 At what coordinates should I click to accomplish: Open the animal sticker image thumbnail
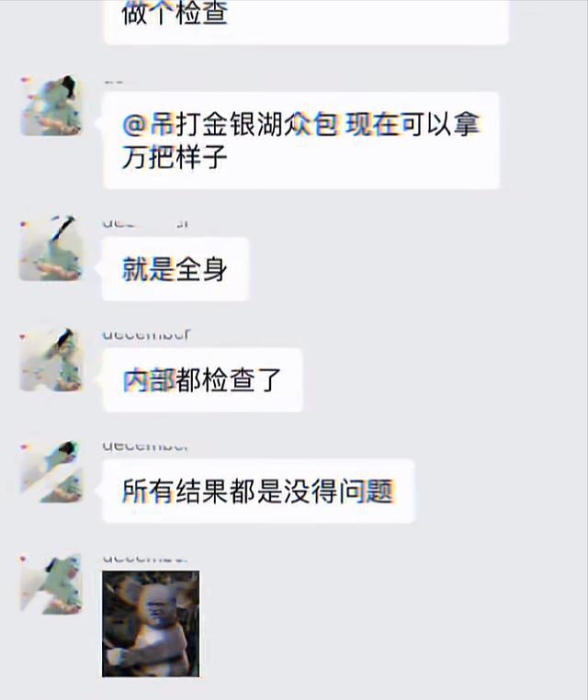pyautogui.click(x=151, y=624)
